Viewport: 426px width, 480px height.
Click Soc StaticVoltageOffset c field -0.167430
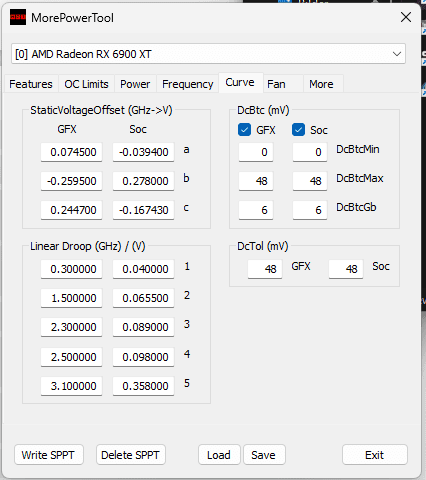point(143,210)
